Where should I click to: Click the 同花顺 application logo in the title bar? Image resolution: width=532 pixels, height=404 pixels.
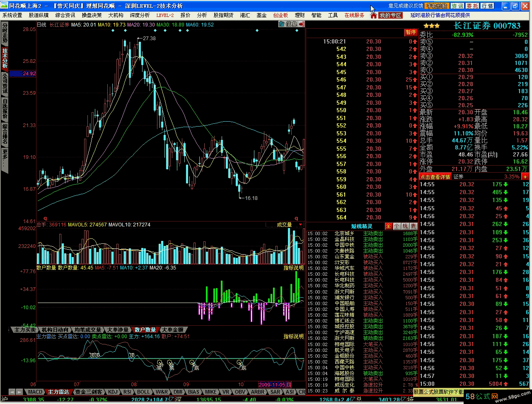coord(5,6)
